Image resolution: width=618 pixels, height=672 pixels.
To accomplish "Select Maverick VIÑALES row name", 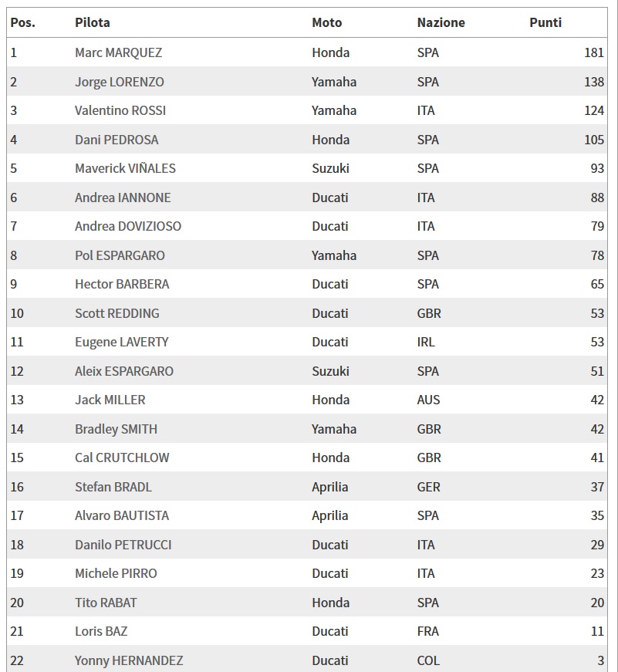I will tap(125, 168).
